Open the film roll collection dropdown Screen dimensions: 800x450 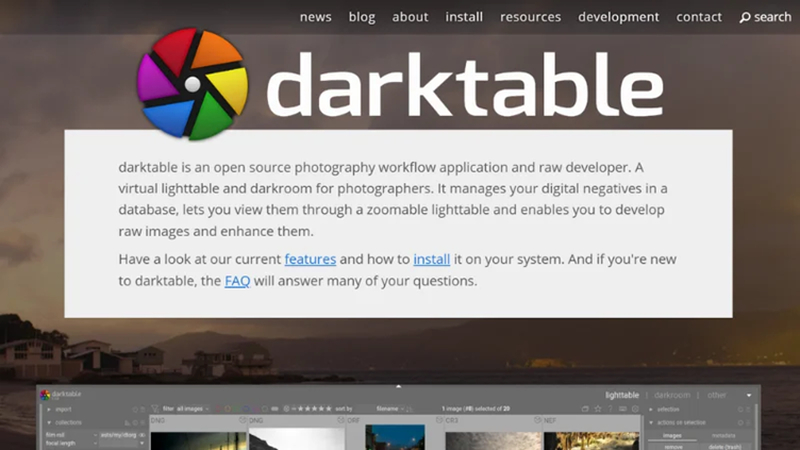(70, 435)
